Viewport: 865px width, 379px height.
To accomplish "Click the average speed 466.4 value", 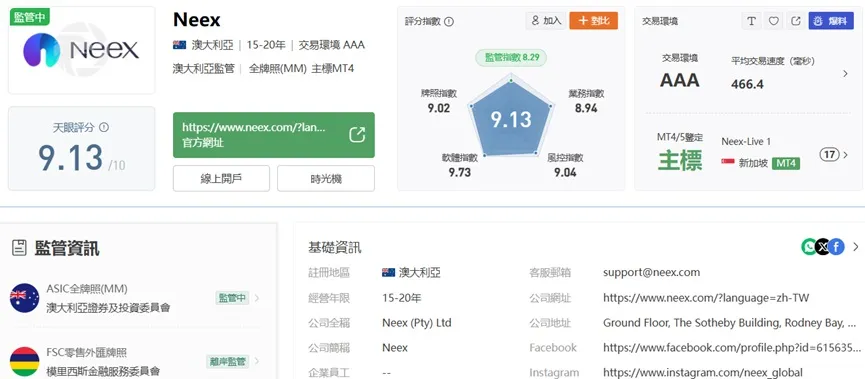I will coord(747,84).
